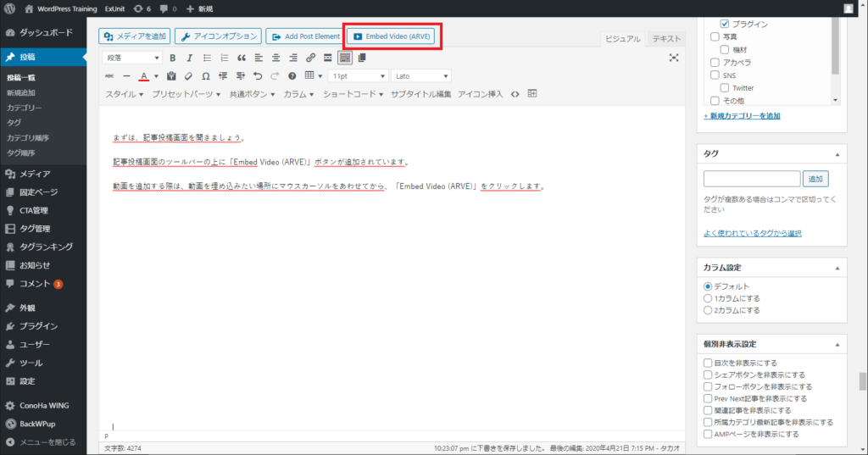Enable distraction-free fullscreen mode
Viewport: 868px width, 455px height.
coord(674,58)
